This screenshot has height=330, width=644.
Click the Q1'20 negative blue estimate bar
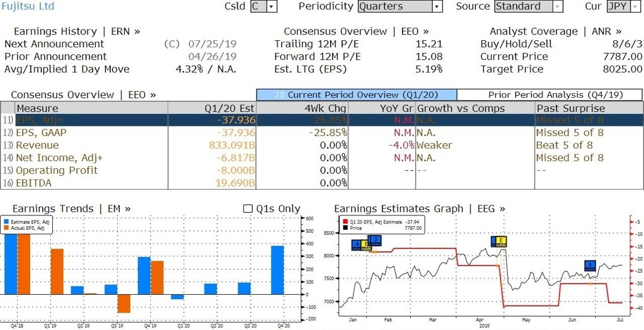tap(177, 297)
